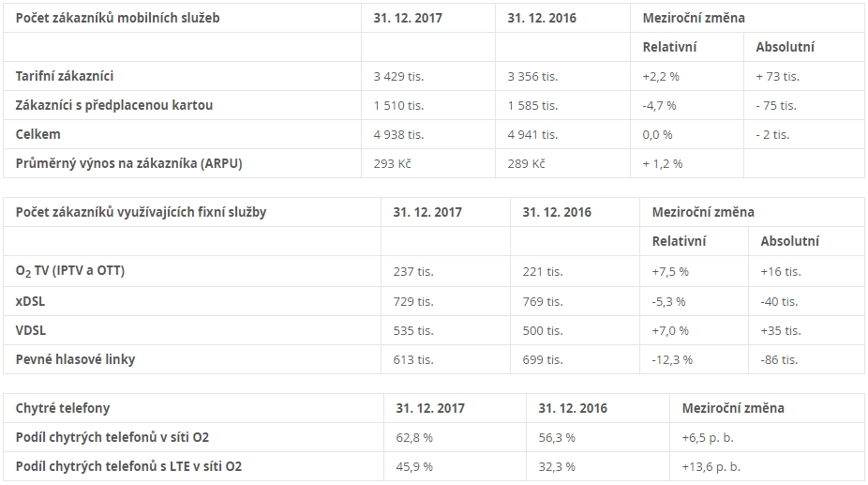
Task: Select the 'Pevné hlasové linky' row label
Action: click(75, 359)
